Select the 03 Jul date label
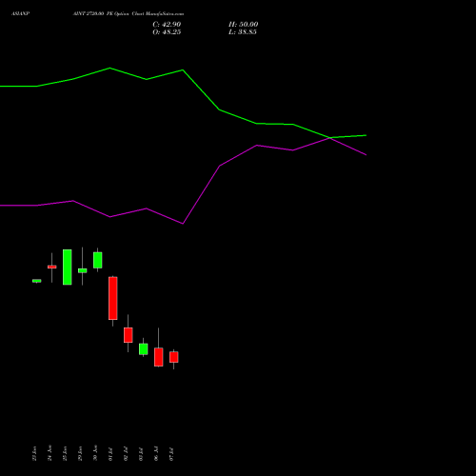Screen dimensions: 476x476 click(141, 454)
